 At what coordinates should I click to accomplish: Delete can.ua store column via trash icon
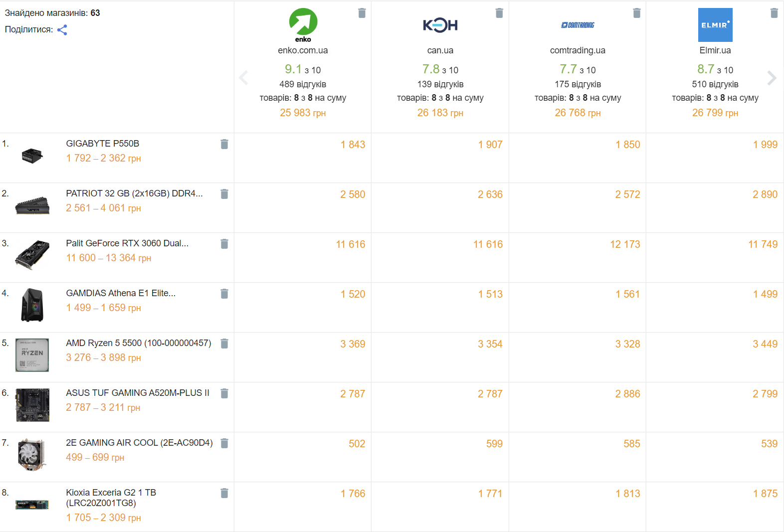click(x=499, y=13)
